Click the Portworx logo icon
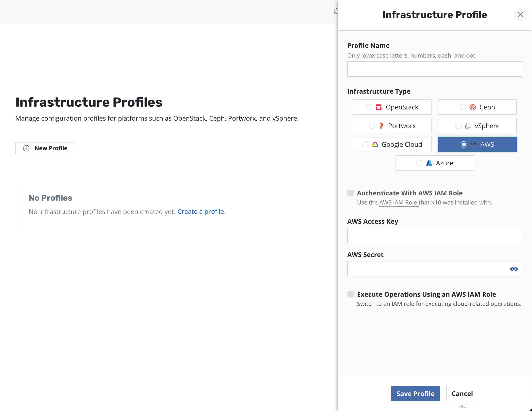 [x=381, y=126]
